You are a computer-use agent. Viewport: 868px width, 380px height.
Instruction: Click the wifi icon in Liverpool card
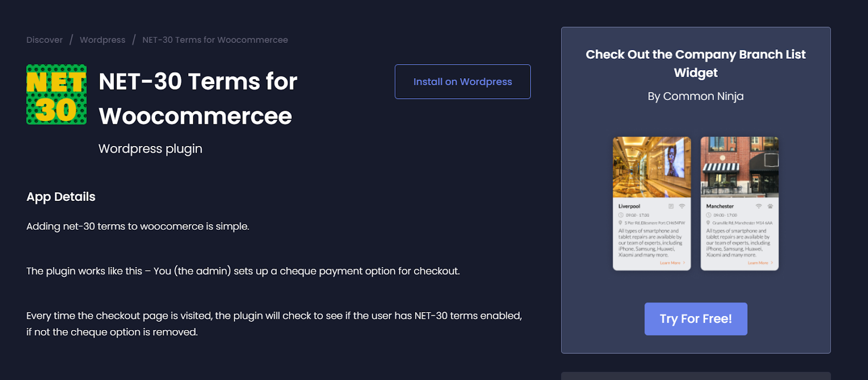click(682, 206)
